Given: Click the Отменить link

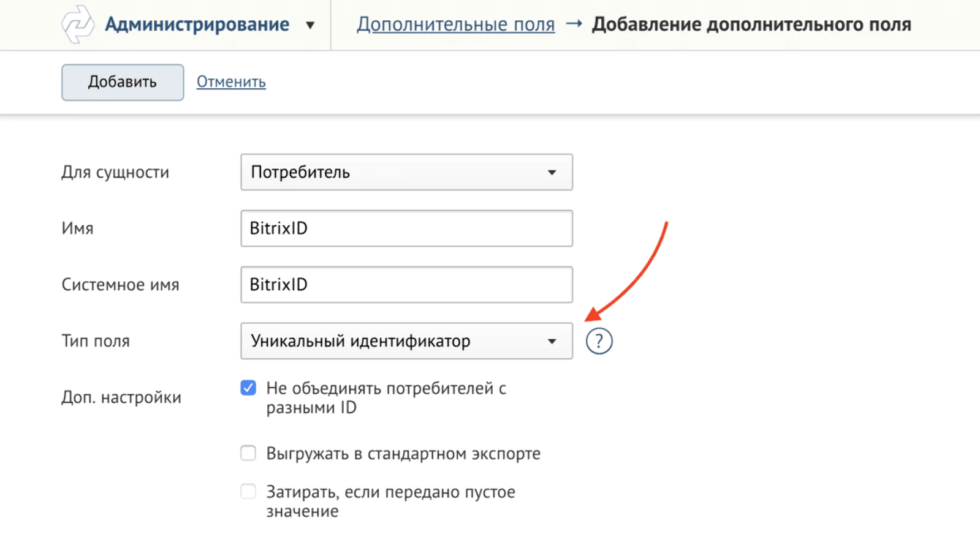Looking at the screenshot, I should point(231,82).
